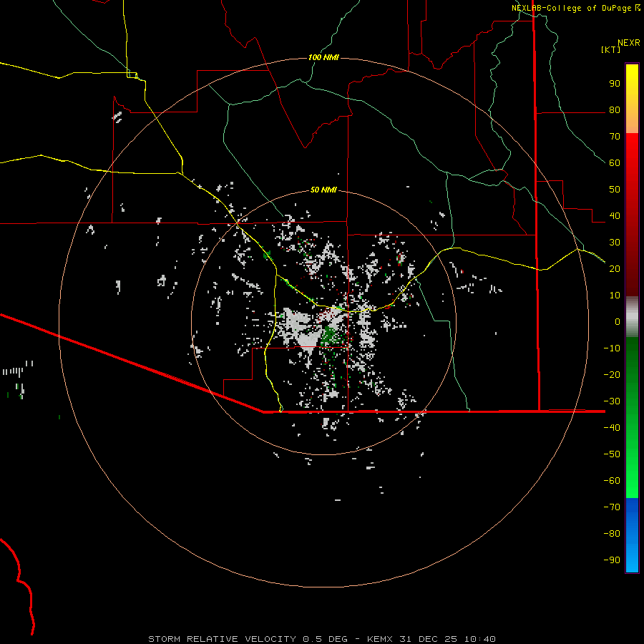Click the 'KEMX' radar site identifier
This screenshot has width=644, height=644.
pos(380,639)
